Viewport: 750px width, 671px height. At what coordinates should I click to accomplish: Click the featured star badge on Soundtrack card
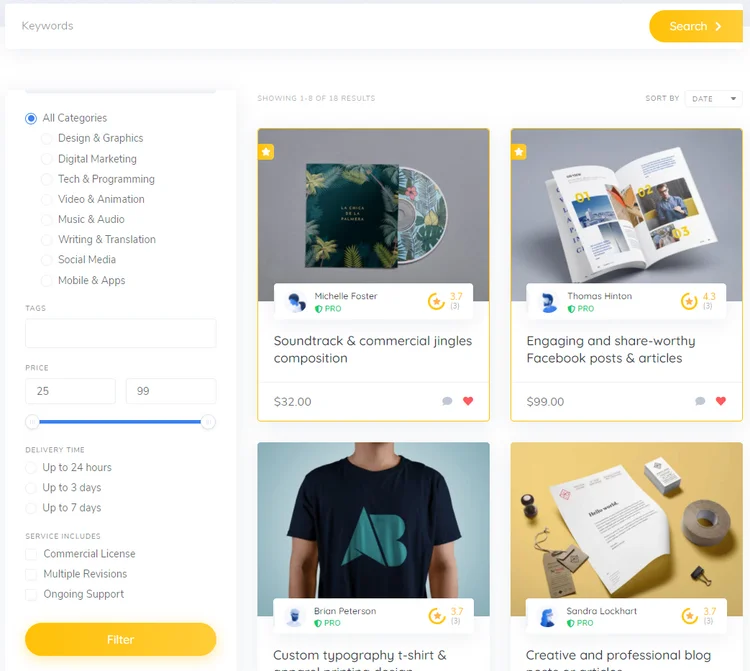coord(266,152)
